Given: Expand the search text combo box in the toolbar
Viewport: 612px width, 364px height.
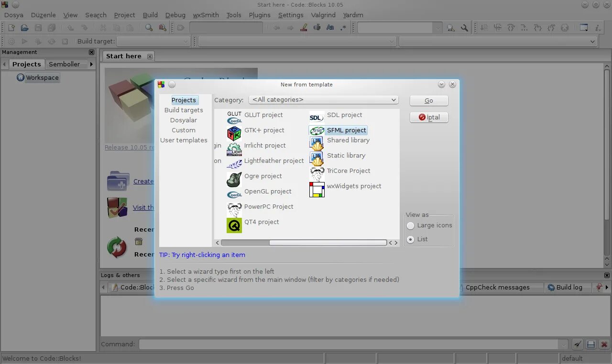Looking at the screenshot, I should tap(437, 28).
